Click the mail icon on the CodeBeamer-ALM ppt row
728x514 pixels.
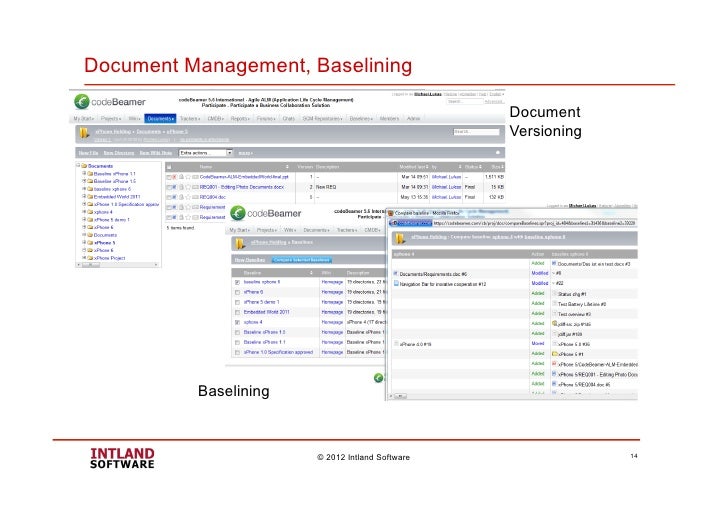coord(195,177)
